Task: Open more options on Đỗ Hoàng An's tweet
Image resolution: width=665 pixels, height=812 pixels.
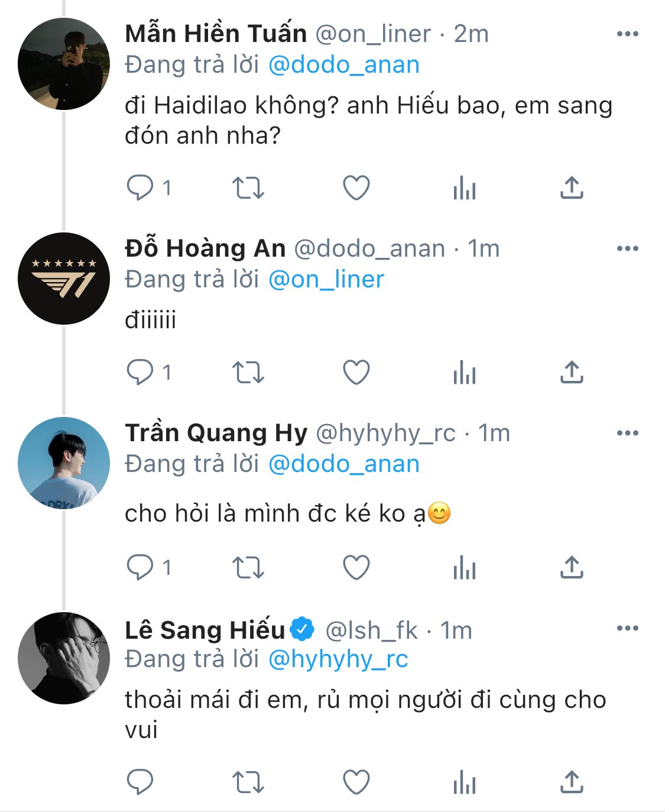Action: [627, 248]
